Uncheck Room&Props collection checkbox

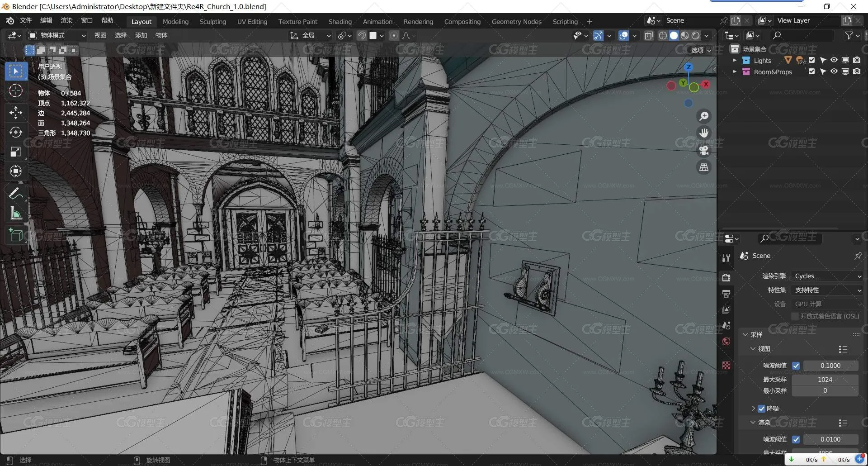click(x=812, y=71)
